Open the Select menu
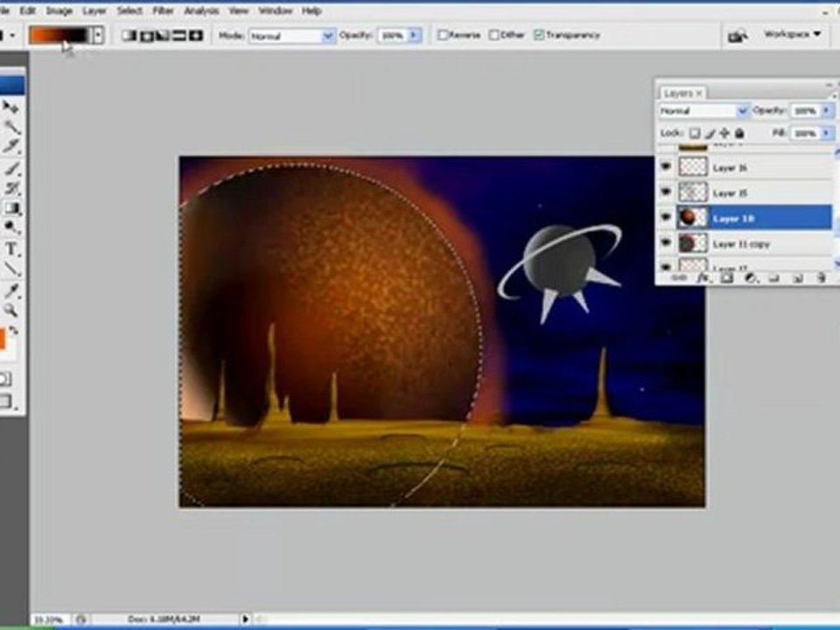 pyautogui.click(x=129, y=10)
